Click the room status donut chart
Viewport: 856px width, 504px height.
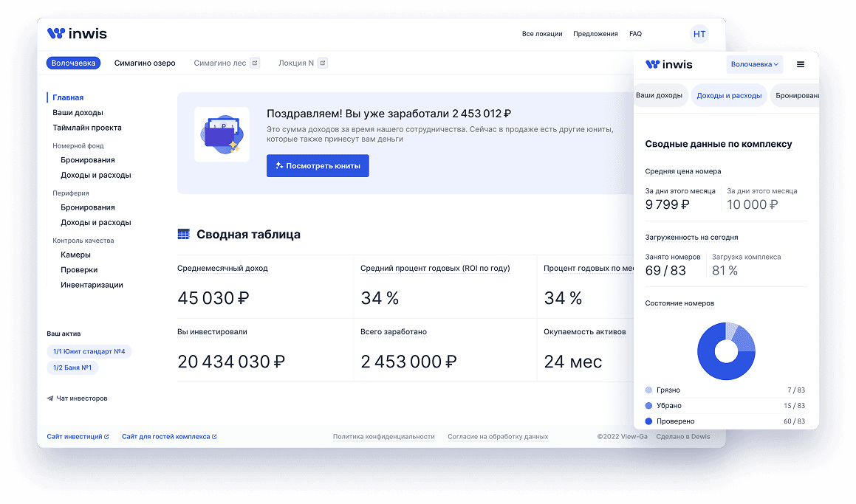(x=726, y=351)
